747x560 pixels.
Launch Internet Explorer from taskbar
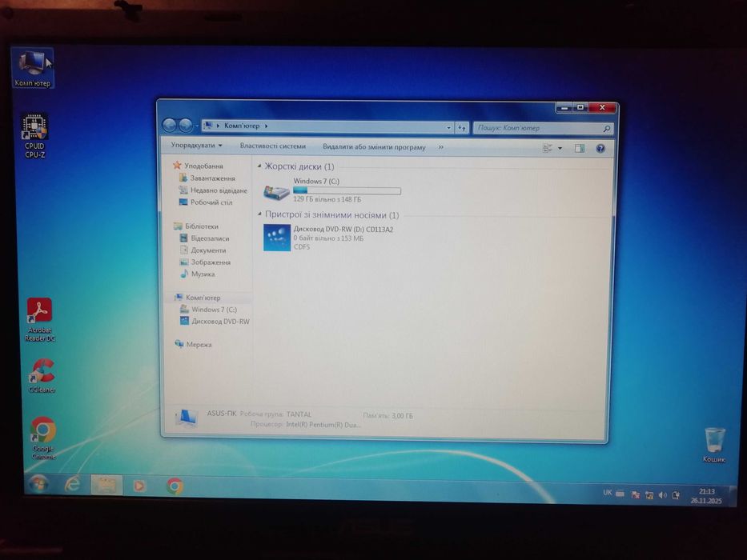click(x=72, y=485)
